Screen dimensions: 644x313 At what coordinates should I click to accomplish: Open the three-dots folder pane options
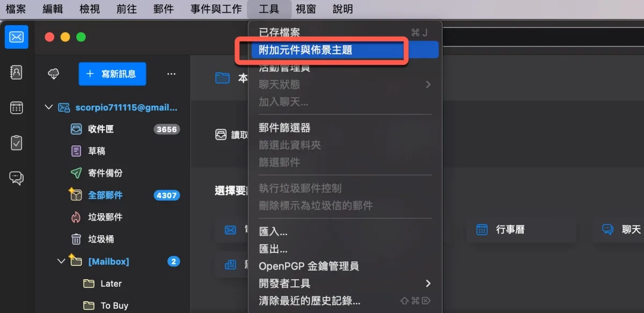tap(171, 74)
